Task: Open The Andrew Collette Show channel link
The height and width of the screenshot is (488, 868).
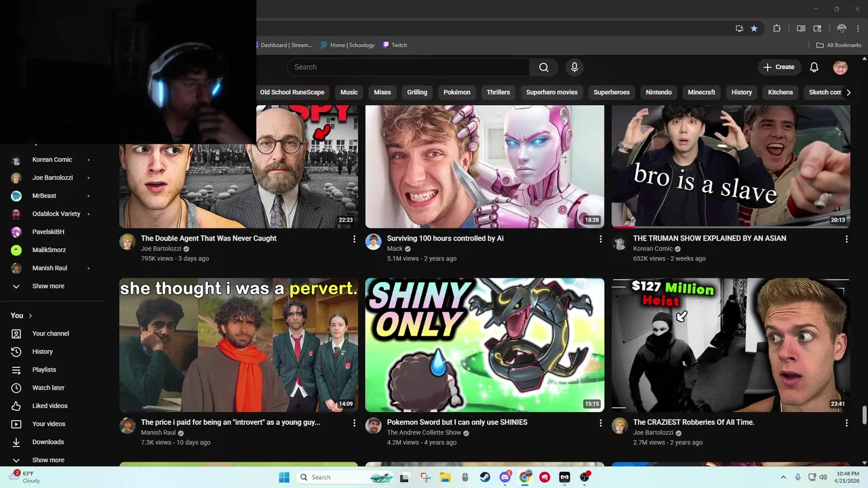Action: (424, 432)
